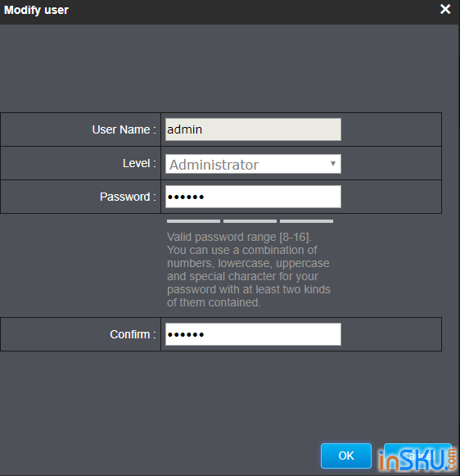Click the "Password :" label
The image size is (460, 476).
(128, 197)
